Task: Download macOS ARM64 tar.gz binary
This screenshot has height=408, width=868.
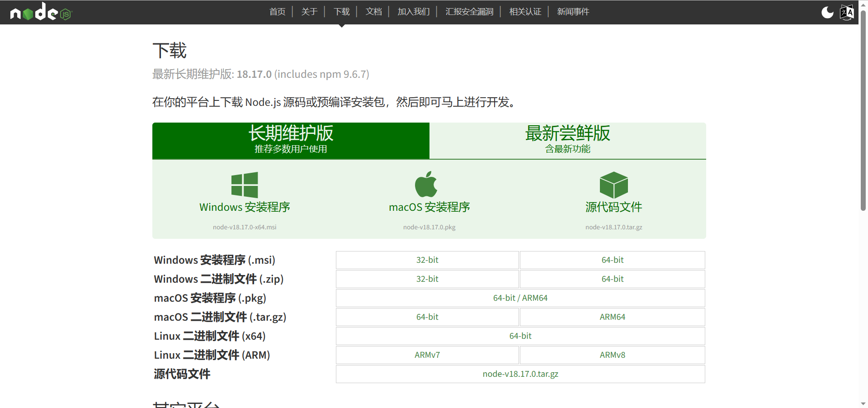Action: point(612,317)
